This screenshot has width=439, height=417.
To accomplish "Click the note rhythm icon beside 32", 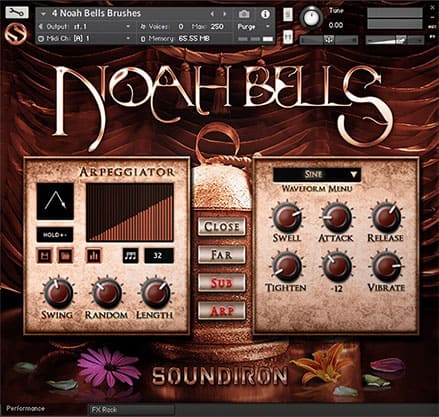I will 131,256.
